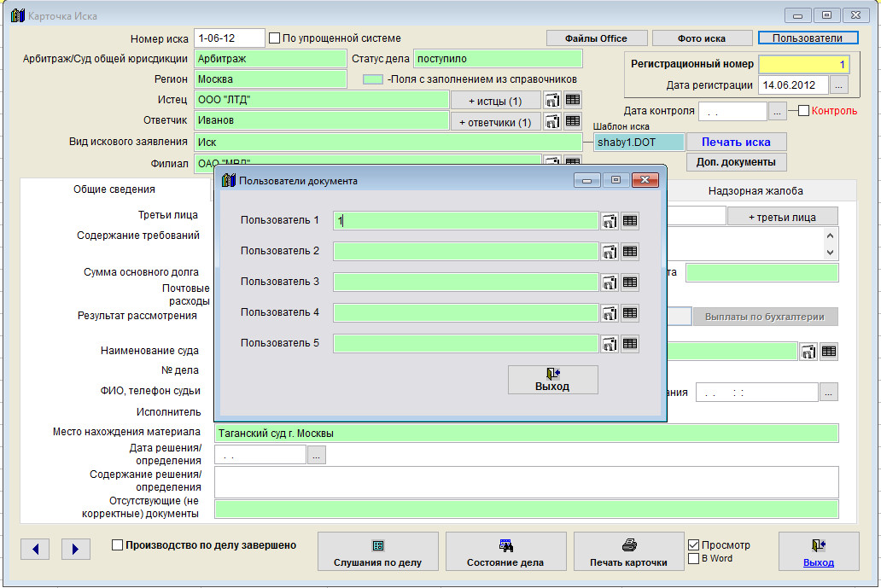Screen dimensions: 881x588
Task: Open date picker for Дата контроля
Action: 777,111
